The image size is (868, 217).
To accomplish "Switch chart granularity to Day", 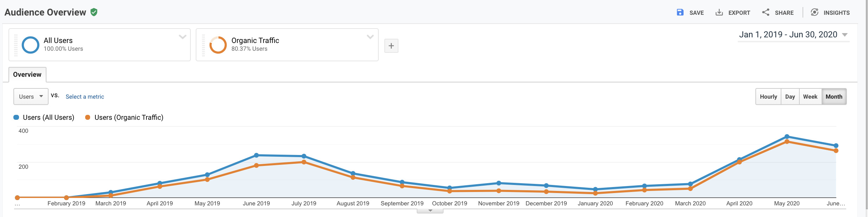I will [x=790, y=97].
